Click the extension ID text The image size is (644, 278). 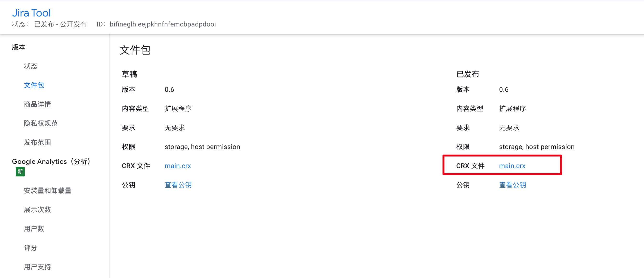point(163,24)
